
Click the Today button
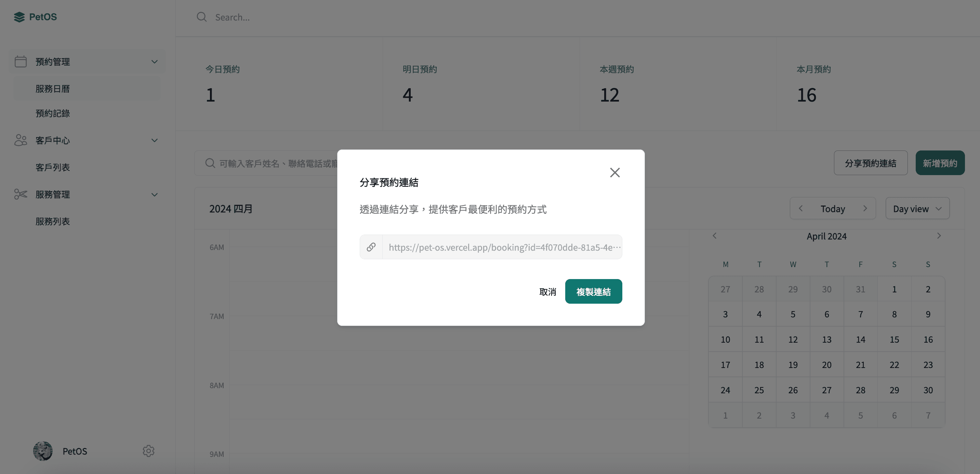(x=832, y=209)
